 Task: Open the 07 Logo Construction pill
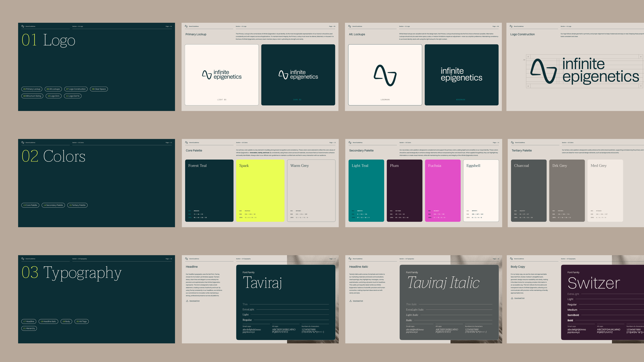(x=76, y=89)
